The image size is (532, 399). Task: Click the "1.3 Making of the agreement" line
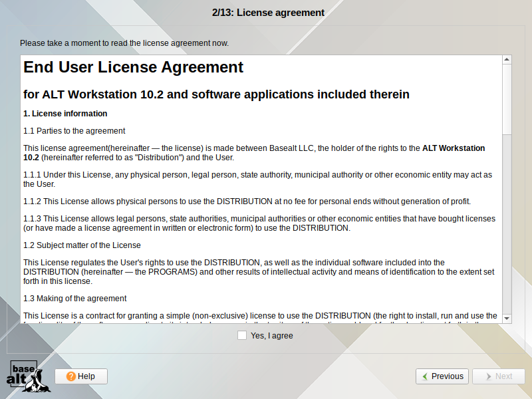tap(74, 299)
